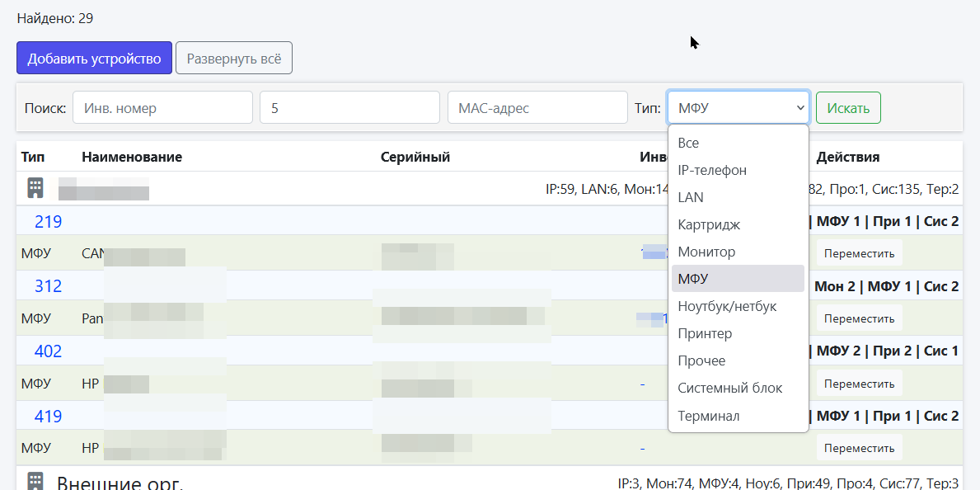Select Прочее from the type list
Image resolution: width=980 pixels, height=490 pixels.
pos(739,360)
